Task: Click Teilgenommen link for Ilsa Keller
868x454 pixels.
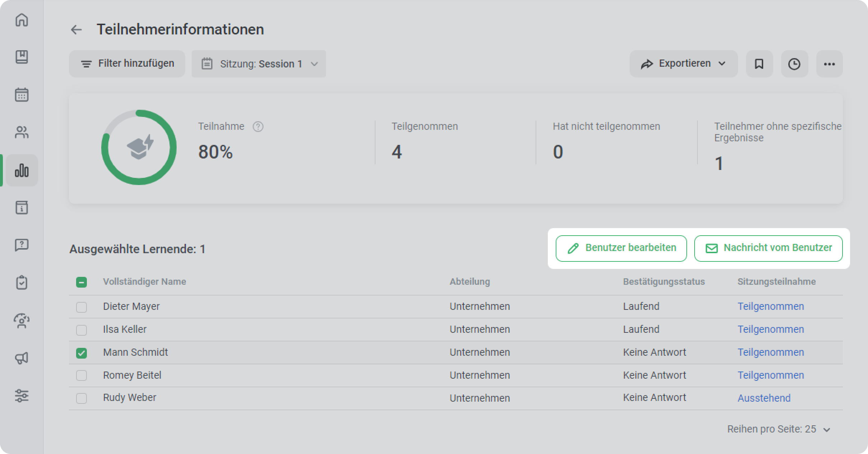Action: tap(771, 329)
